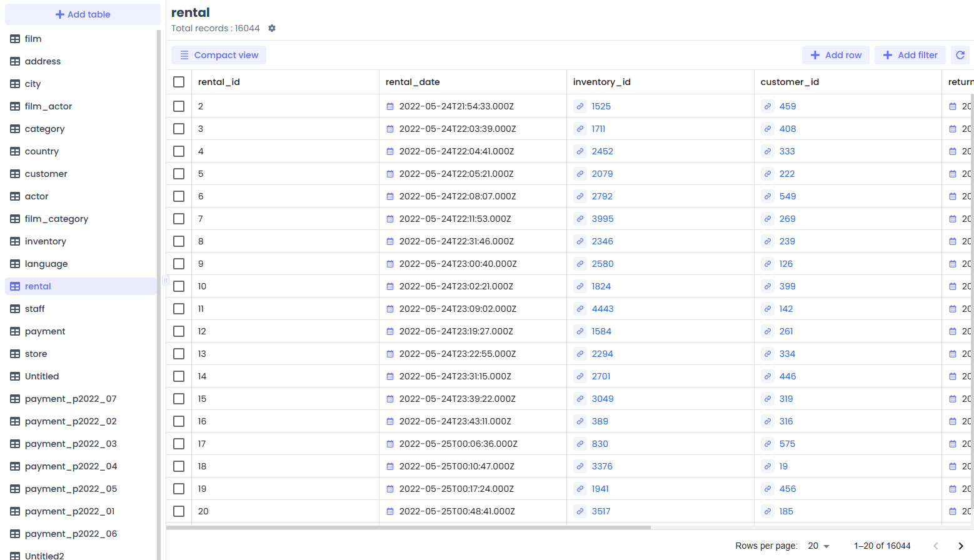Select the row checkbox for rental_id 14

tap(179, 376)
